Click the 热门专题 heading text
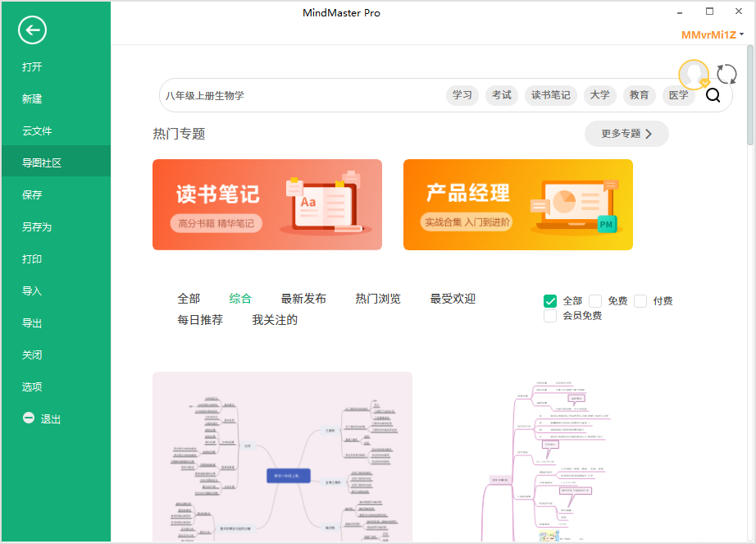The width and height of the screenshot is (756, 544). [x=179, y=134]
